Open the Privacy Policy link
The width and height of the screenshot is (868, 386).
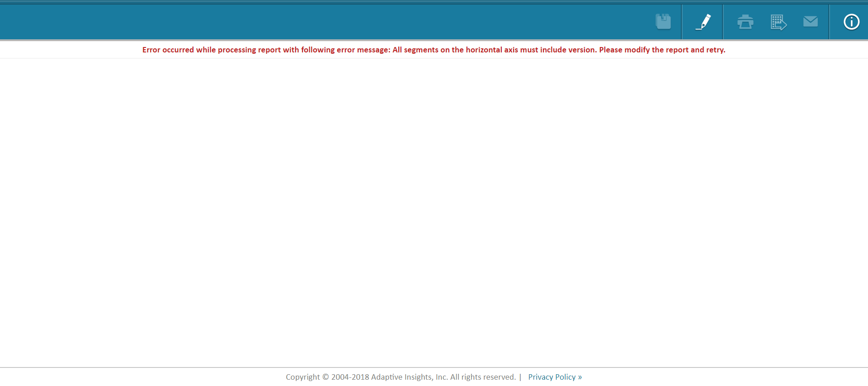[555, 377]
